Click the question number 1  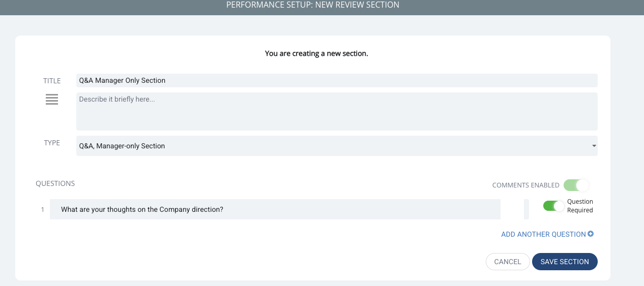click(x=43, y=209)
